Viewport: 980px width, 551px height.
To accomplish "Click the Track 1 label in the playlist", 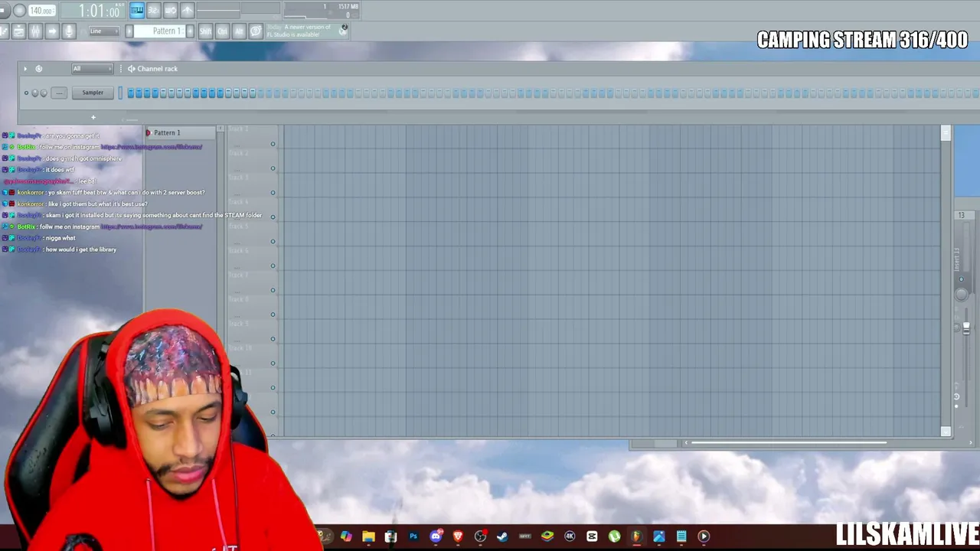I will (239, 130).
